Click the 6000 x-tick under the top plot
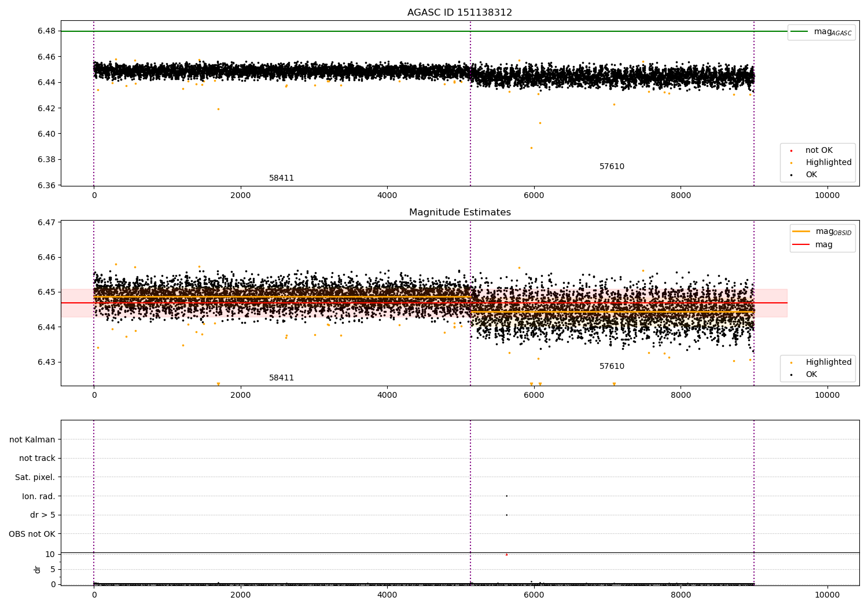This screenshot has height=608, width=868. (534, 196)
